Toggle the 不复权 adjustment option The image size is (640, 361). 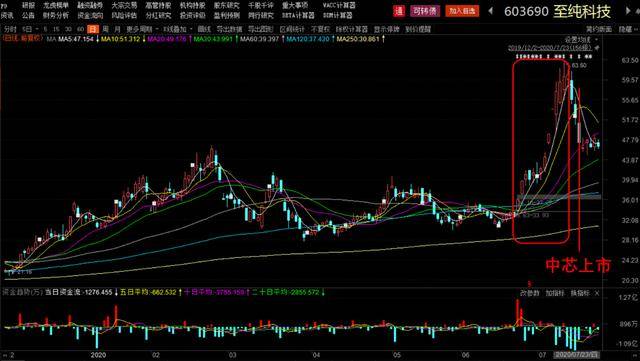(320, 29)
